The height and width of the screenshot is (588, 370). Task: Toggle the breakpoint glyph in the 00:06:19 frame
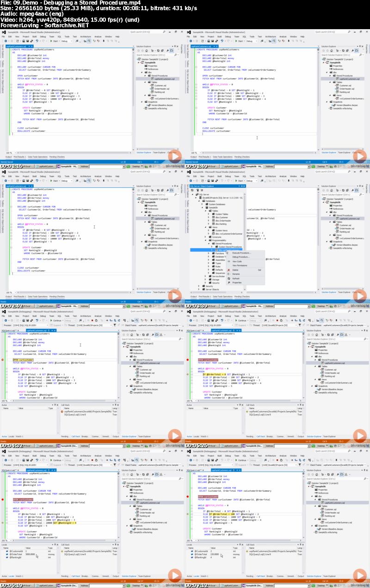[x=3, y=500]
